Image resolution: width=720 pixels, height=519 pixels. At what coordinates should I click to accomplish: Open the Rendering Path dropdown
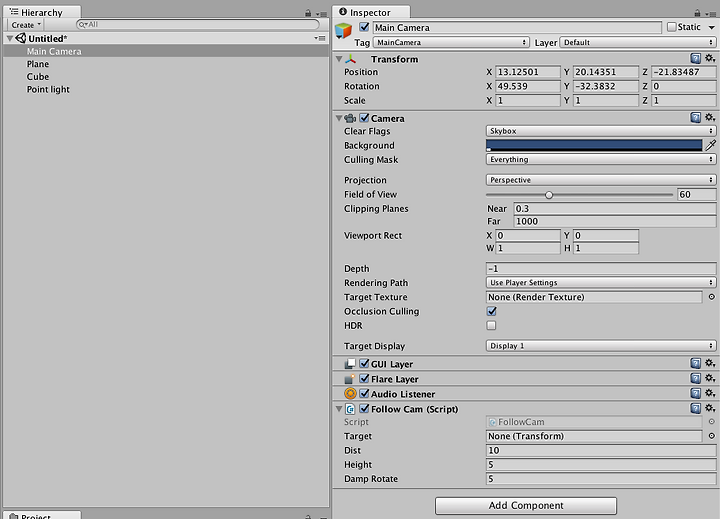pyautogui.click(x=601, y=283)
